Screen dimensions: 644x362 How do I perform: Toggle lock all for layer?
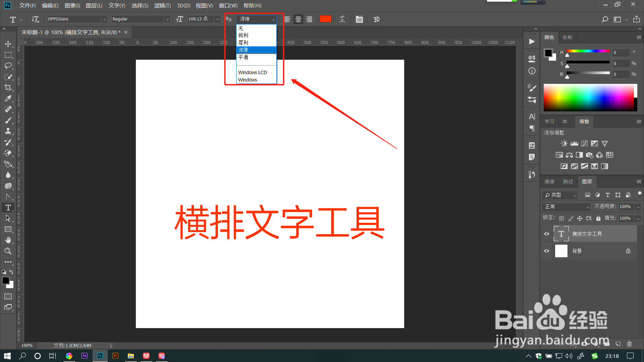tap(598, 218)
